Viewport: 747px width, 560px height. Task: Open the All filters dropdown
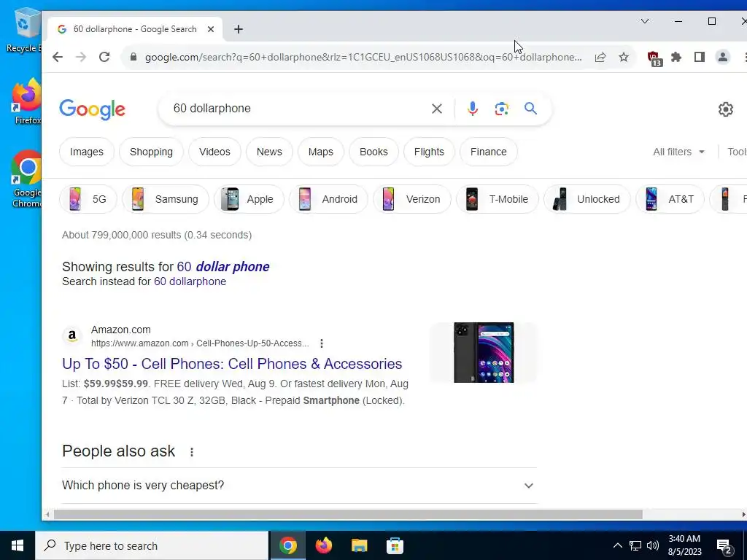678,152
